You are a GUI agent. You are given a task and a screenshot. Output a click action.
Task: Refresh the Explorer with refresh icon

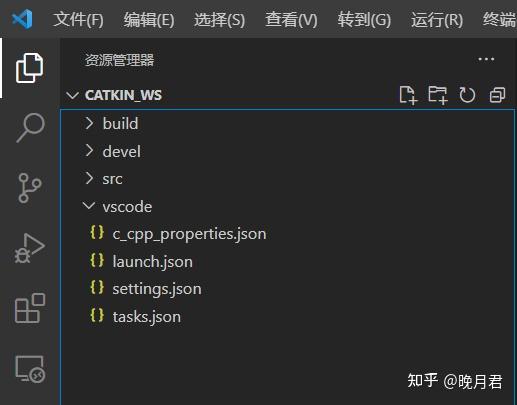pos(467,95)
